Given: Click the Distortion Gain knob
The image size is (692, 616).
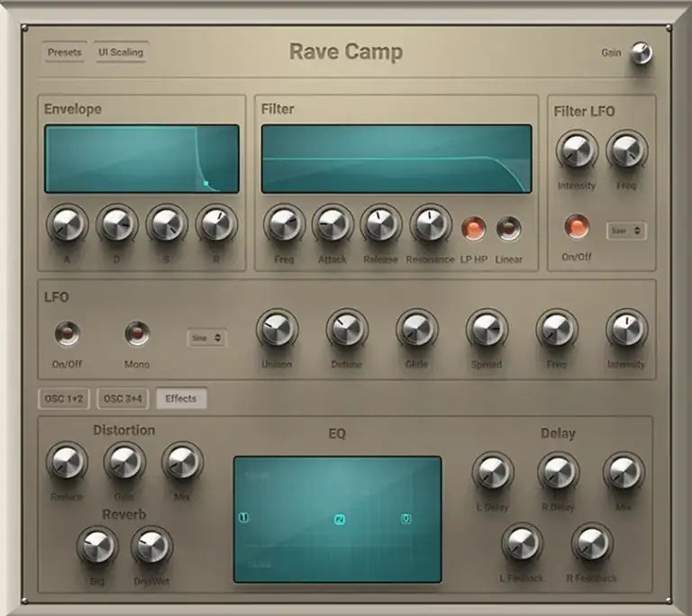Looking at the screenshot, I should point(124,462).
